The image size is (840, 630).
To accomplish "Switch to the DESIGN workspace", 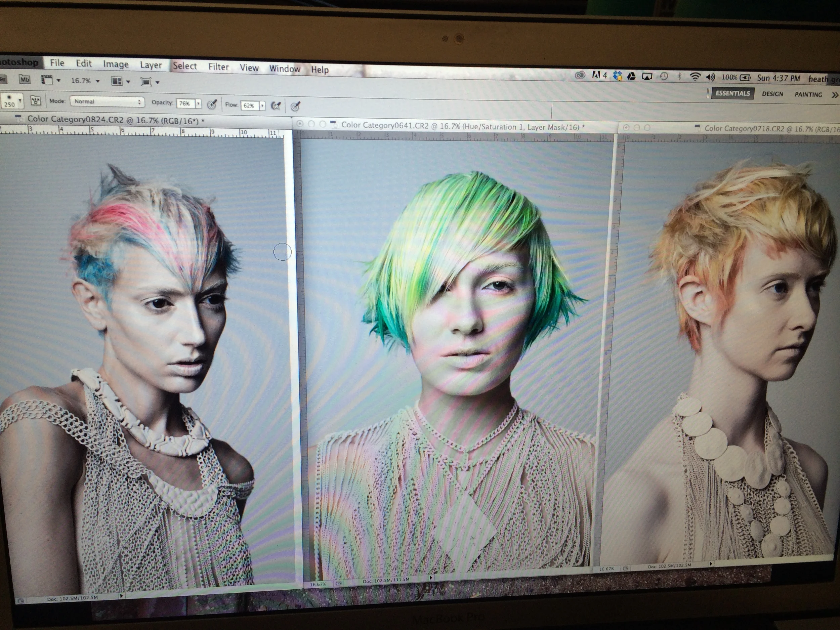I will 772,94.
